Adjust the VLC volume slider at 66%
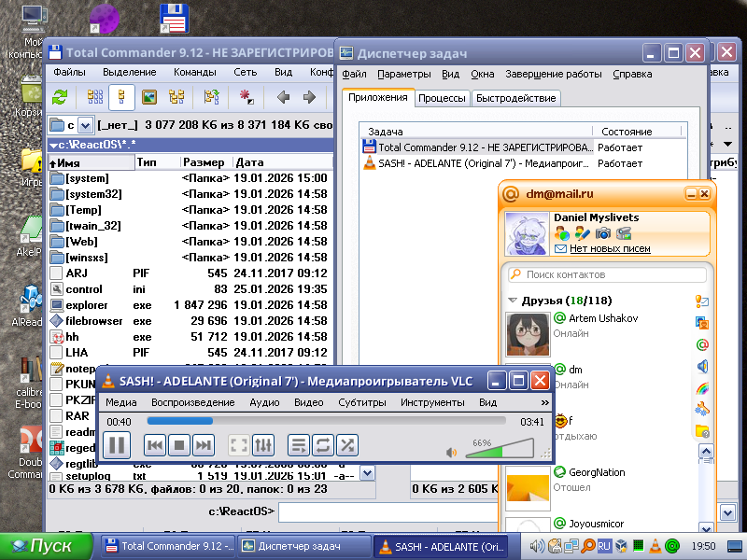 (x=500, y=449)
